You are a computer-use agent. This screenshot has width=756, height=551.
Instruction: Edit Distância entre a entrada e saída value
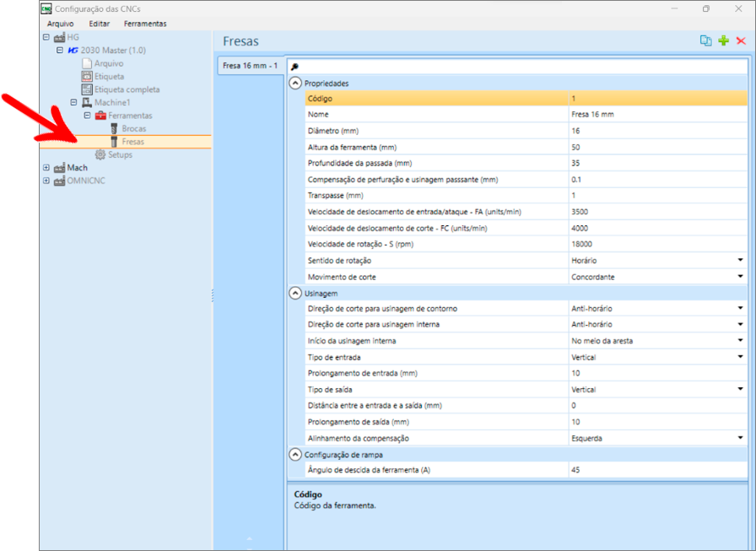pos(657,405)
